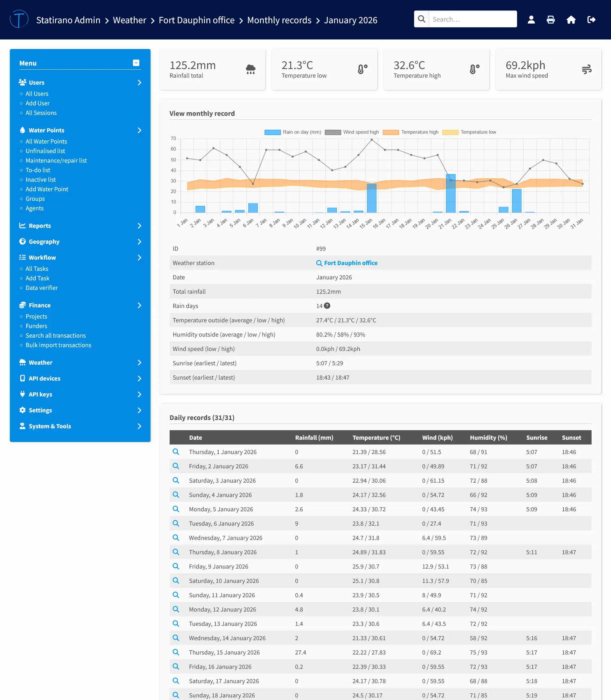Viewport: 611px width, 700px height.
Task: Go to home via house icon
Action: point(571,19)
